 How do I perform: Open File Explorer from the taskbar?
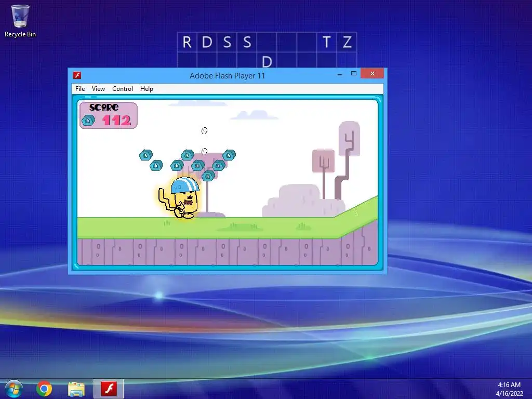tap(76, 389)
